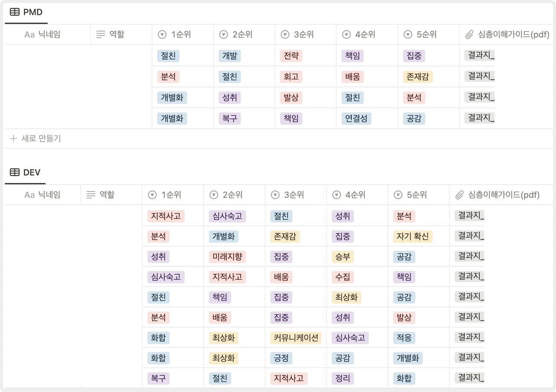Image resolution: width=556 pixels, height=392 pixels.
Task: Open the first 결과지_ file in PMD table
Action: click(480, 55)
